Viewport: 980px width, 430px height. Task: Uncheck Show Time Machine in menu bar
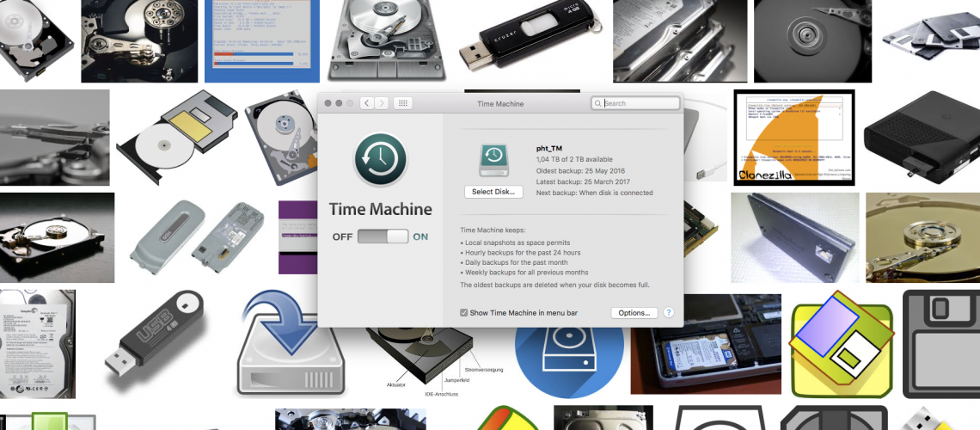(x=464, y=313)
